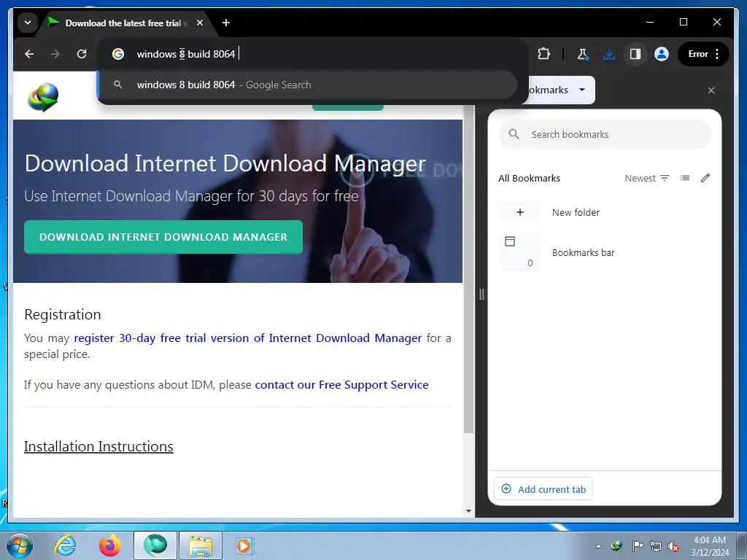Click the browser forward arrow
747x560 pixels.
[x=55, y=54]
